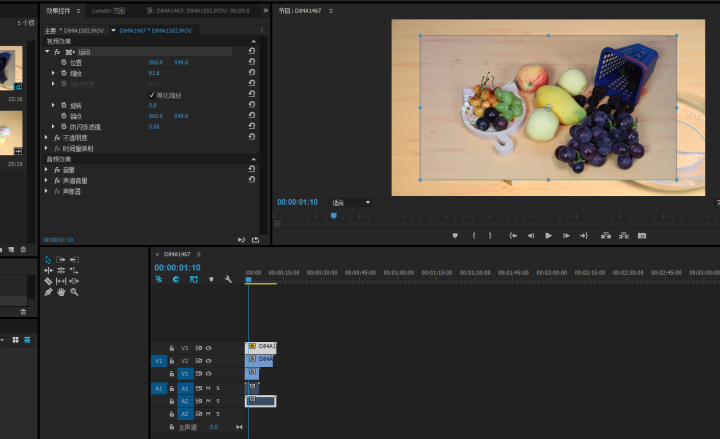
Task: Expand the 缩放 scale property
Action: click(53, 73)
